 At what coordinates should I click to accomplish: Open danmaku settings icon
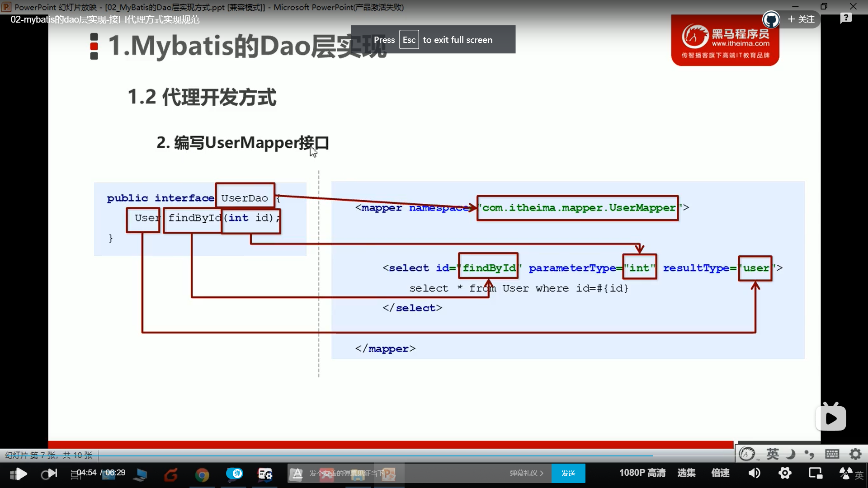pyautogui.click(x=265, y=474)
